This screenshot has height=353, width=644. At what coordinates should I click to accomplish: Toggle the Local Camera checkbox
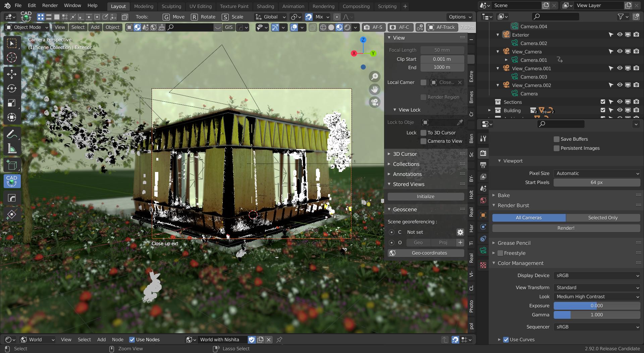(424, 82)
